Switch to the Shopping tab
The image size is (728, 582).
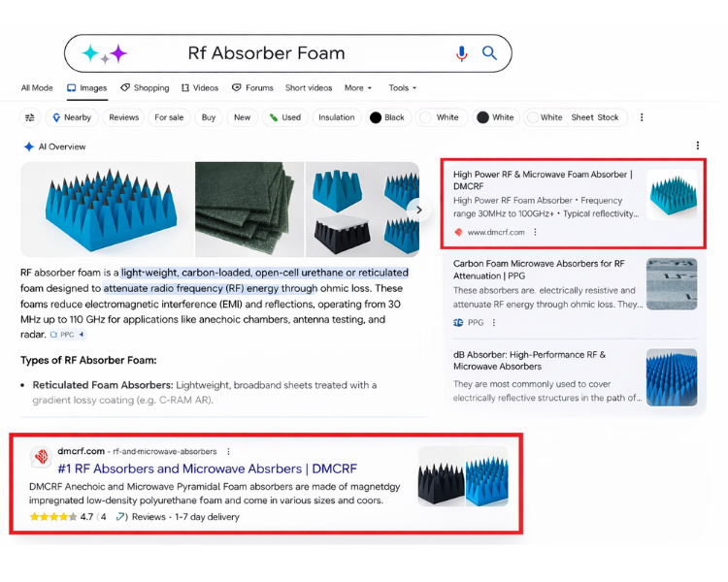point(145,88)
